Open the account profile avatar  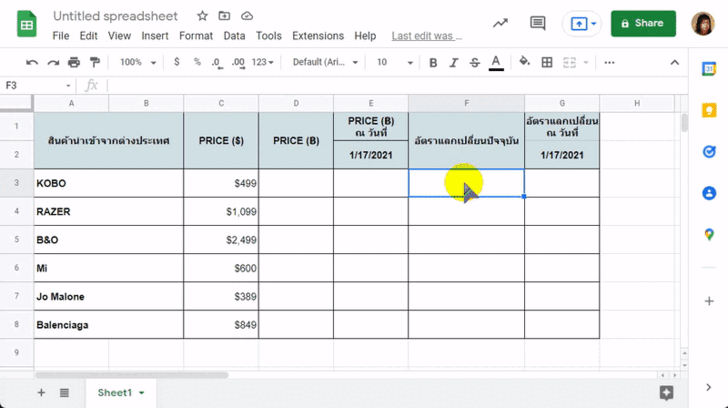coord(702,23)
